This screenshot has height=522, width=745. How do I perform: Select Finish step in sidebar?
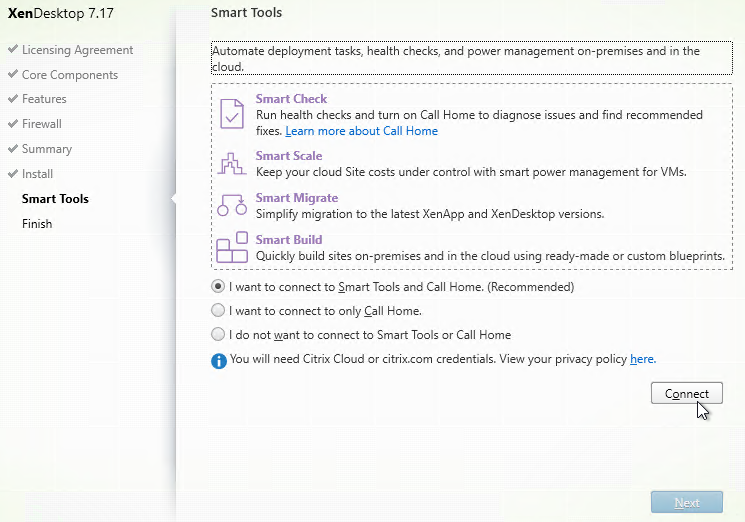[37, 224]
